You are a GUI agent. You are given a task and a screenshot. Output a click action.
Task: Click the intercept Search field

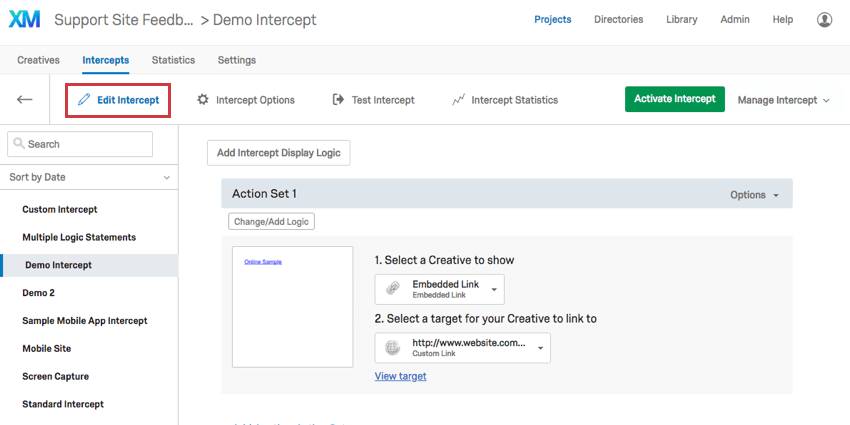80,144
